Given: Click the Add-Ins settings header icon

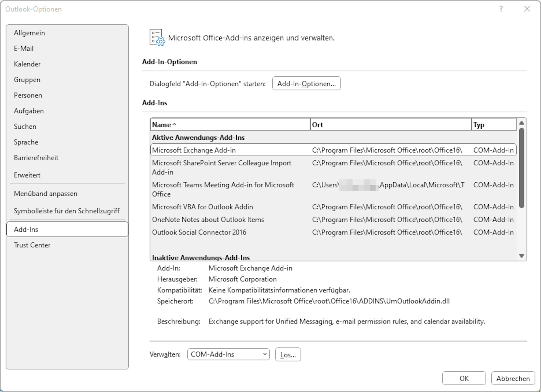Looking at the screenshot, I should pyautogui.click(x=157, y=38).
